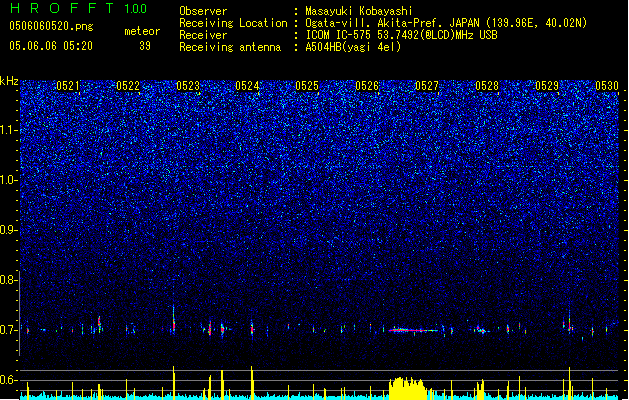
Task: Click the Observer field label
Action: pos(203,11)
